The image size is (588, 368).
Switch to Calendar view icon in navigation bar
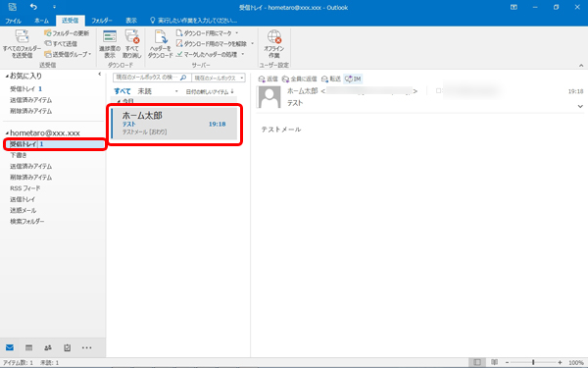28,347
